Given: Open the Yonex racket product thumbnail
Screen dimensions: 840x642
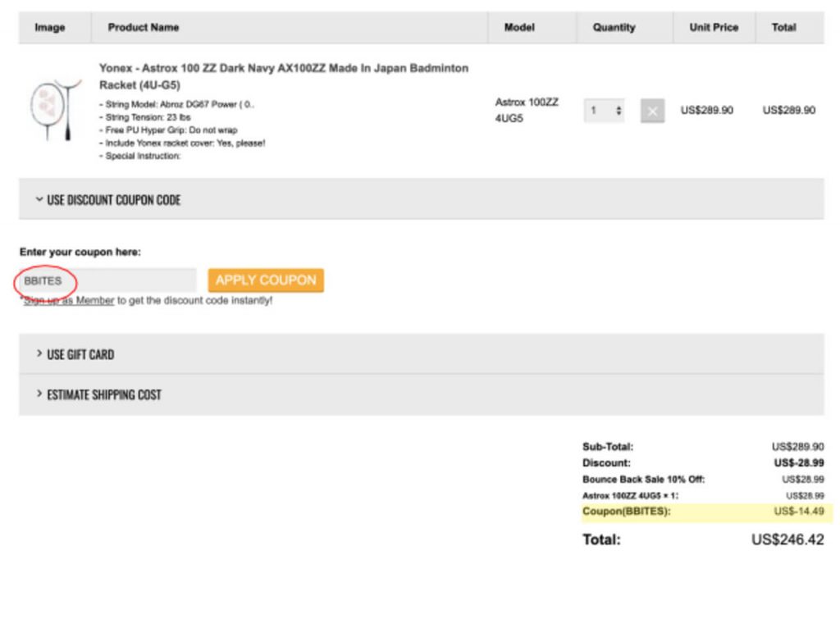Looking at the screenshot, I should pos(55,109).
